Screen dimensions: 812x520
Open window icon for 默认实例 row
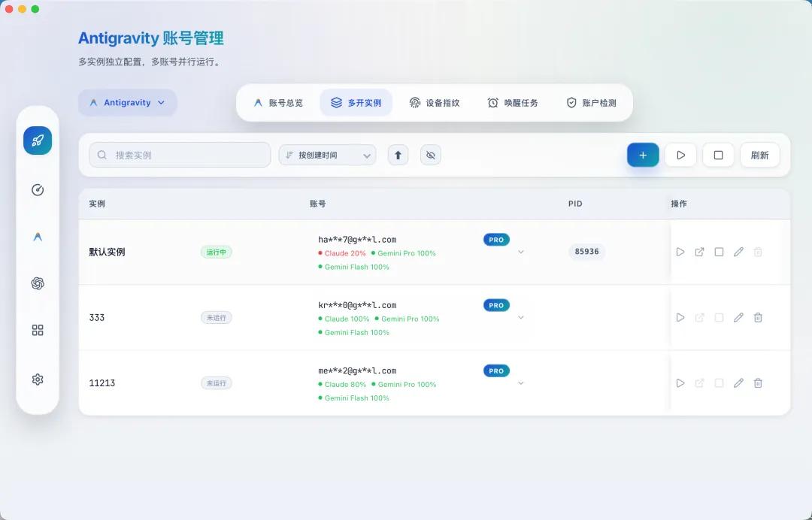pyautogui.click(x=700, y=252)
